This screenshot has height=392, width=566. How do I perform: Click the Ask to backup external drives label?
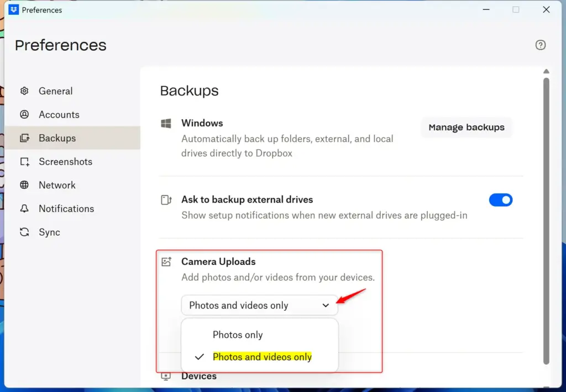[x=247, y=199]
